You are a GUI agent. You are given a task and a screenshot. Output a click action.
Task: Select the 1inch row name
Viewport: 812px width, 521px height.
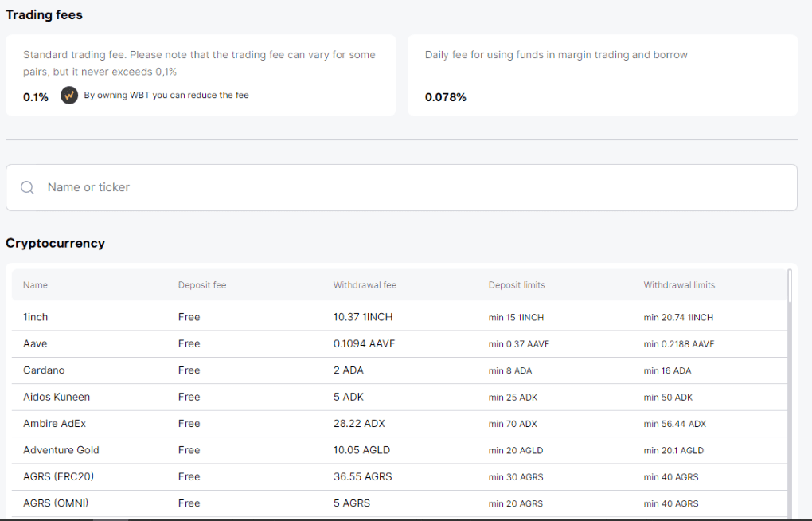(35, 317)
